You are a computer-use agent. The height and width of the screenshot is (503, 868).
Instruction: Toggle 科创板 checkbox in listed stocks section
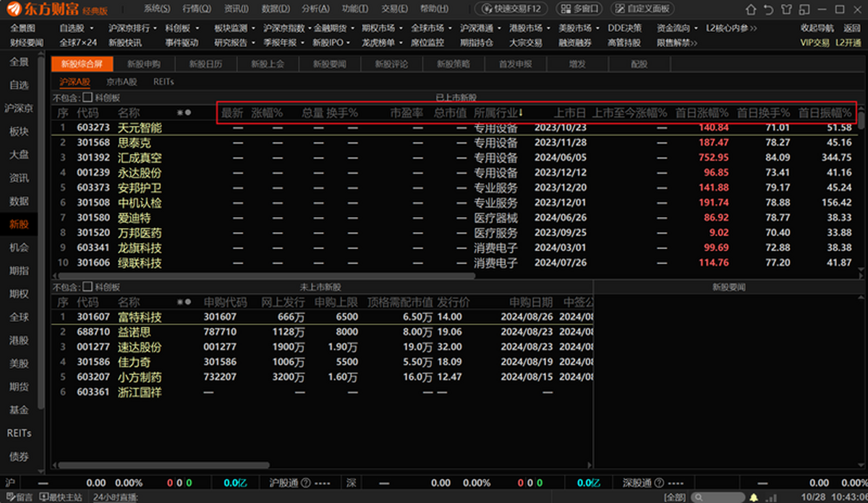[x=88, y=97]
